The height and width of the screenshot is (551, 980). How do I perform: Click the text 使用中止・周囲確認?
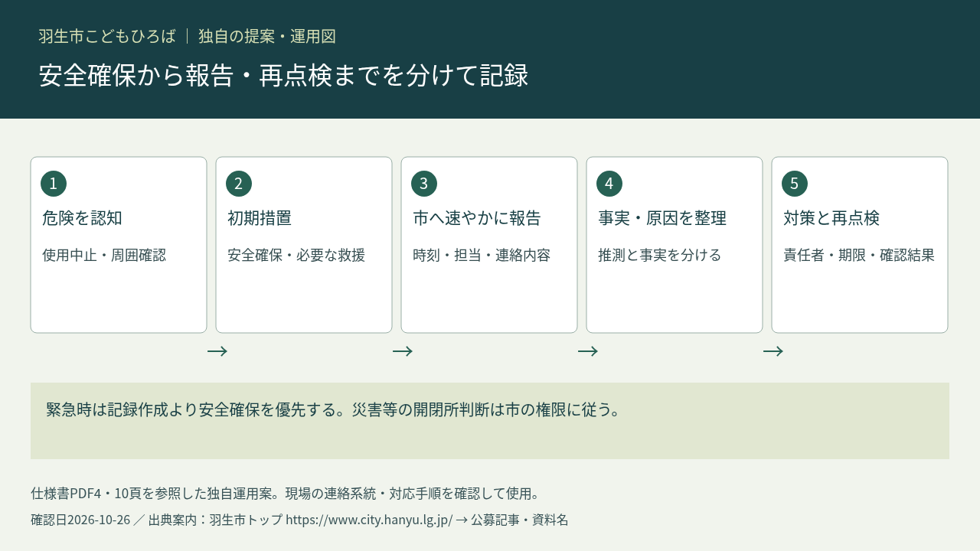(104, 255)
